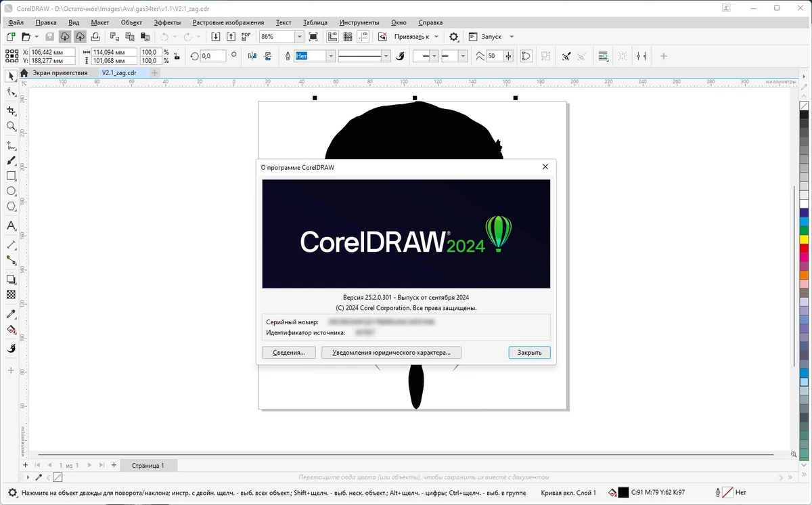Click the Close curve icon in property bar
Screen dimensions: 812x505
pos(526,56)
